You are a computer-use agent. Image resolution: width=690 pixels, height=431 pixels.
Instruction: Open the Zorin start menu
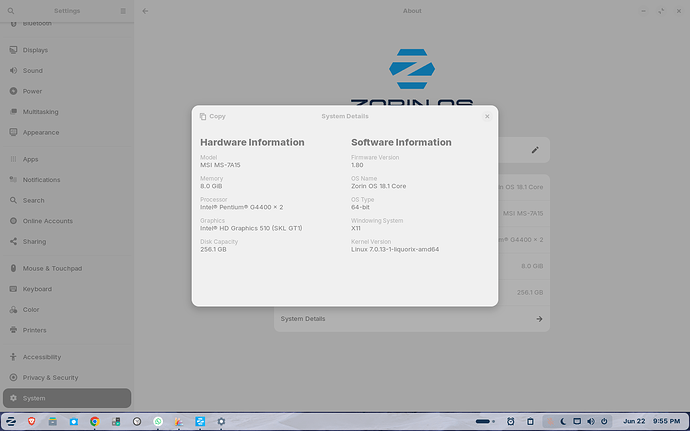pos(11,421)
